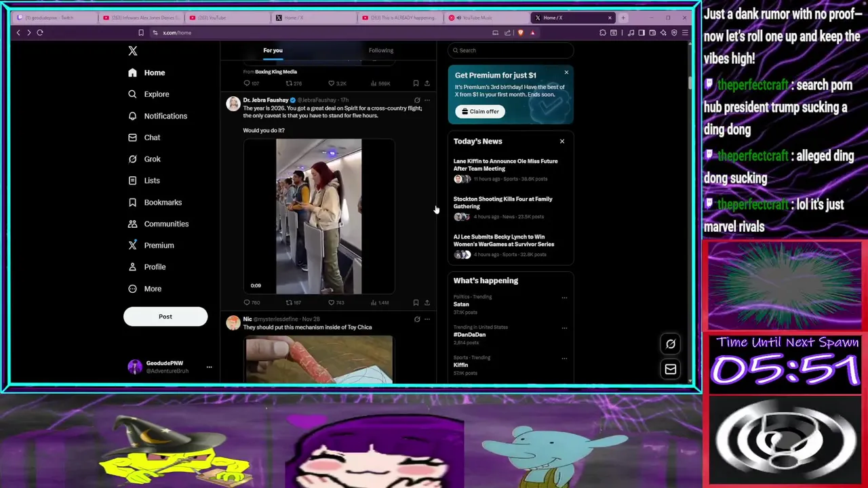
Task: Open Premium in the sidebar
Action: pos(151,245)
